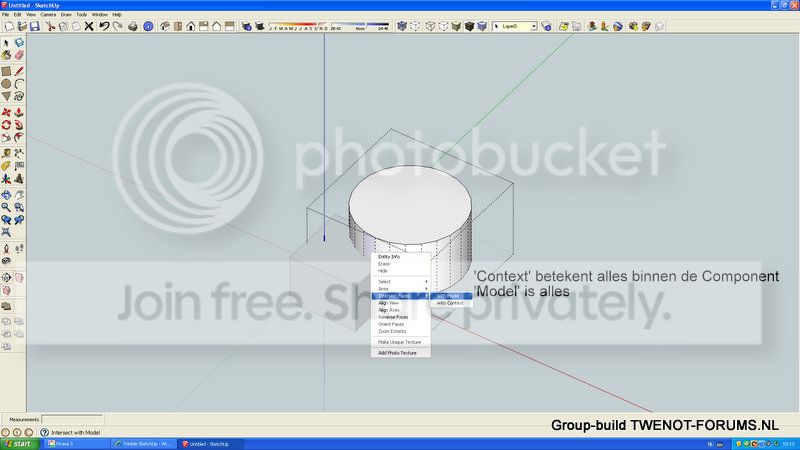Select the Section Plane tool
The image size is (800, 450).
[x=6, y=278]
